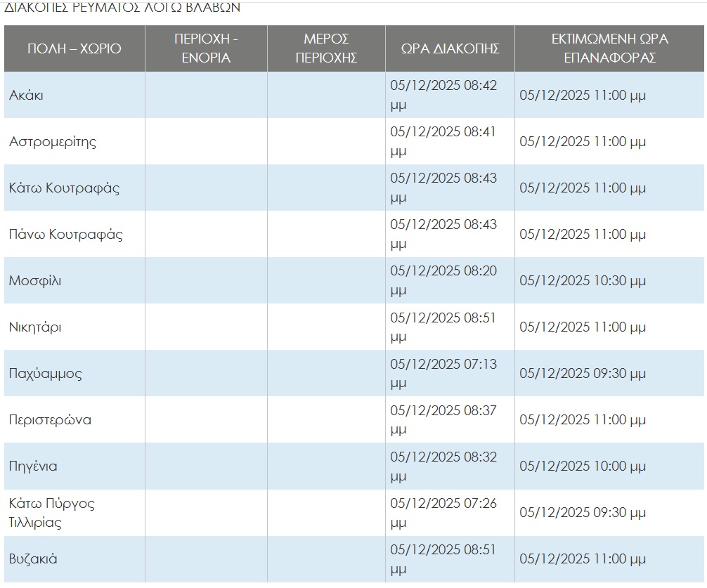Select the Μοσφίλι town cell

pos(35,280)
